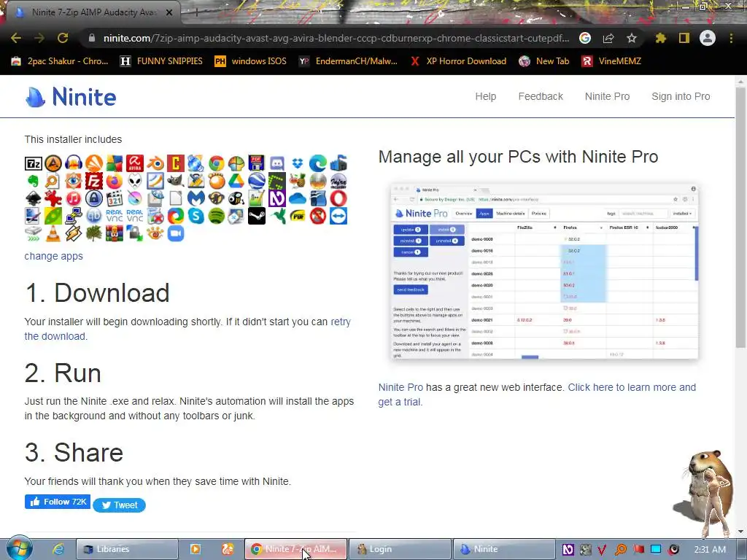Click the Spotify icon in app list

tap(216, 216)
